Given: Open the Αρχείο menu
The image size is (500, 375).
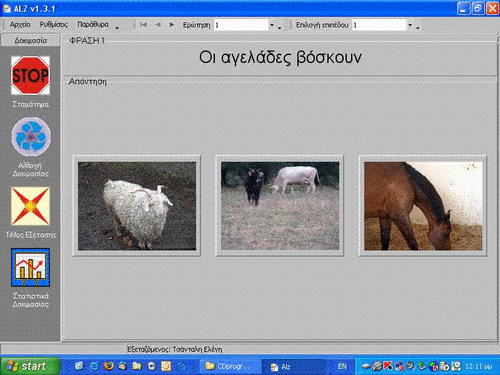Looking at the screenshot, I should (20, 25).
